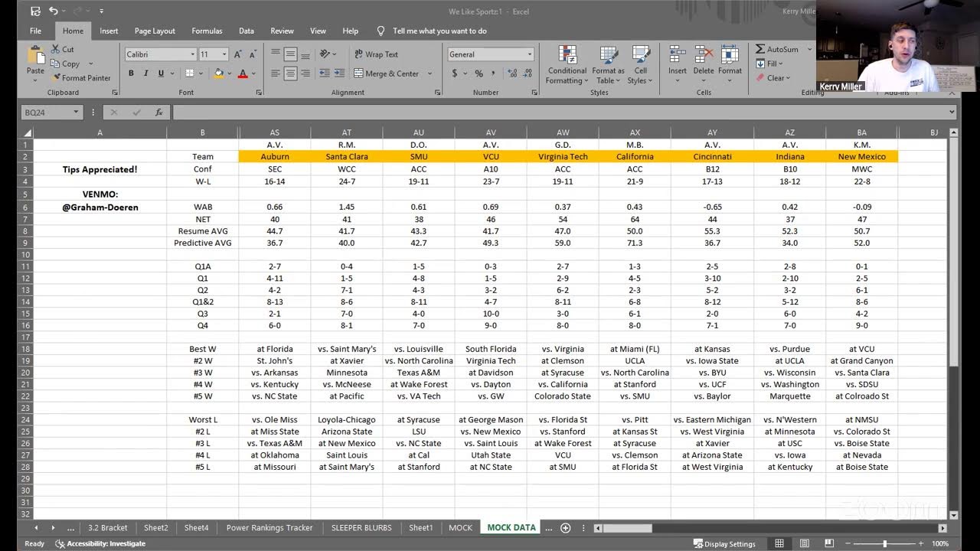The height and width of the screenshot is (551, 980).
Task: Open the 3.2 Bracket sheet tab
Action: [108, 528]
